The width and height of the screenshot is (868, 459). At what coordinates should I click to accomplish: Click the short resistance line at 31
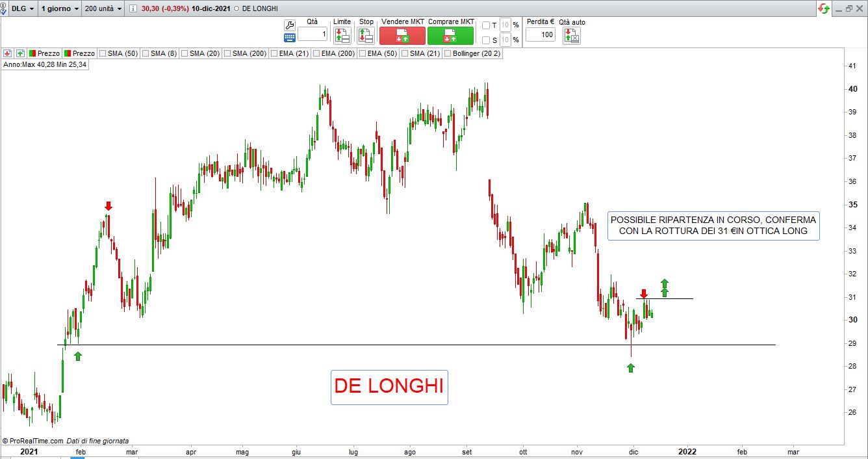(665, 298)
